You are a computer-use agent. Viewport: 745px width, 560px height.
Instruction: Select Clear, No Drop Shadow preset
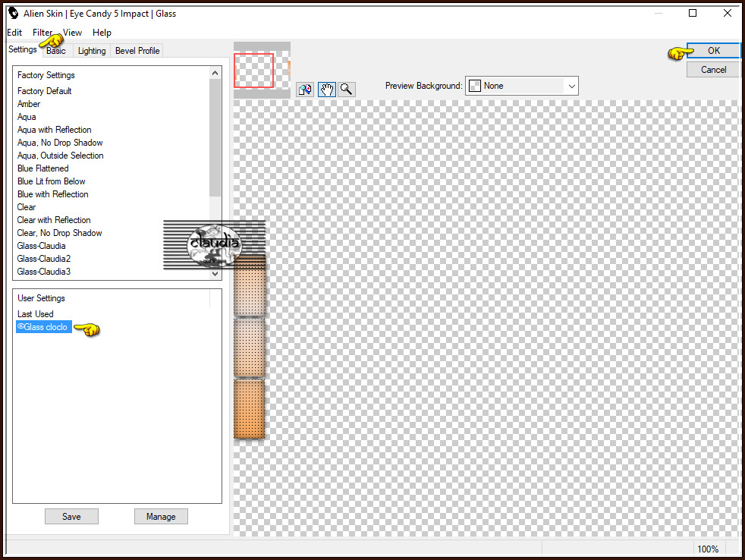(x=59, y=232)
